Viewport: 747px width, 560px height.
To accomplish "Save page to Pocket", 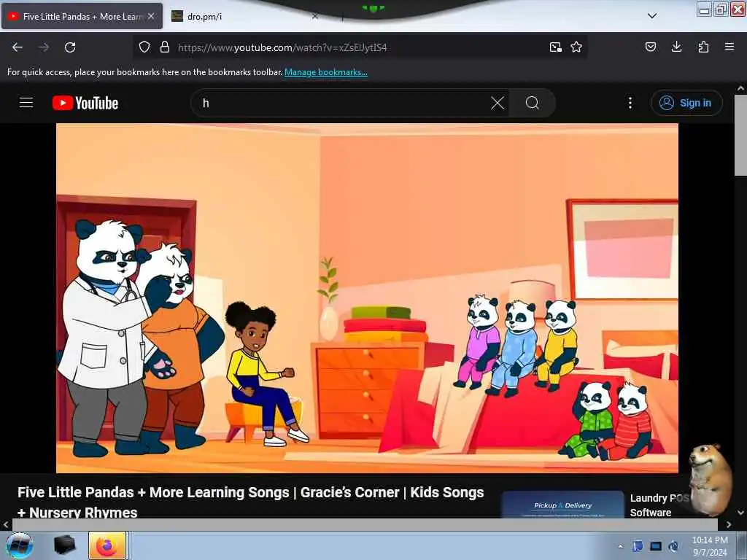I will [651, 47].
